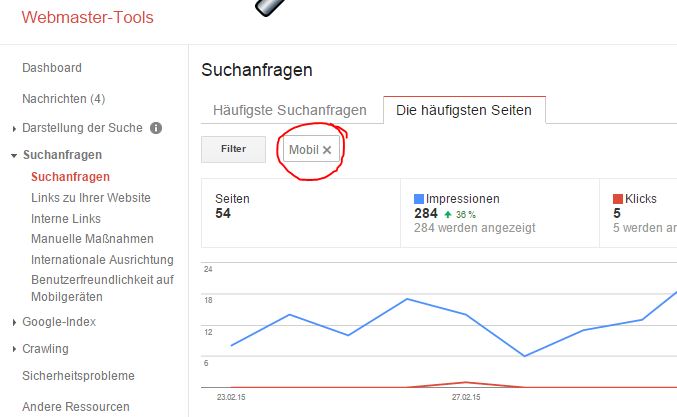677x417 pixels.
Task: Click the blue Impressionen legend square
Action: coord(419,199)
